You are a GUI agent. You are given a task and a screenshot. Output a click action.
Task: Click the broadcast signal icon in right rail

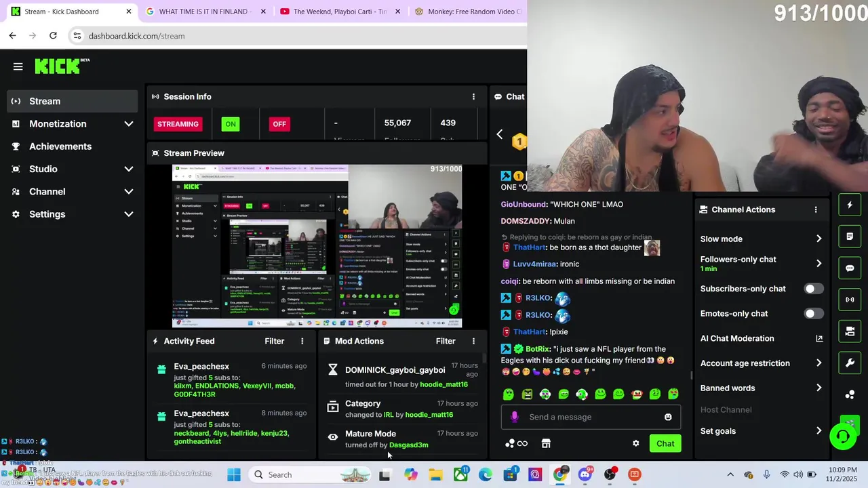click(x=850, y=300)
